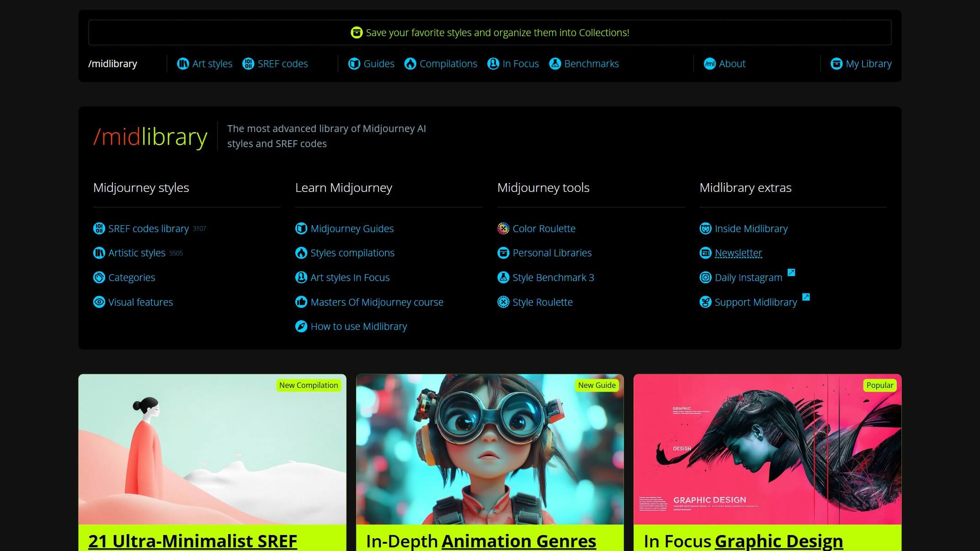This screenshot has width=980, height=551.
Task: Open the Art styles menu item
Action: [212, 64]
